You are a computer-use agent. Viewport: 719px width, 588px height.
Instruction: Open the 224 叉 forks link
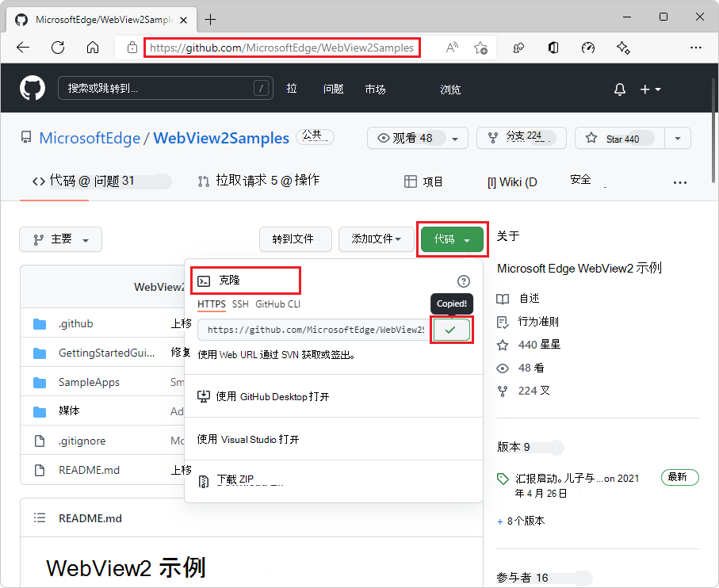click(x=534, y=391)
